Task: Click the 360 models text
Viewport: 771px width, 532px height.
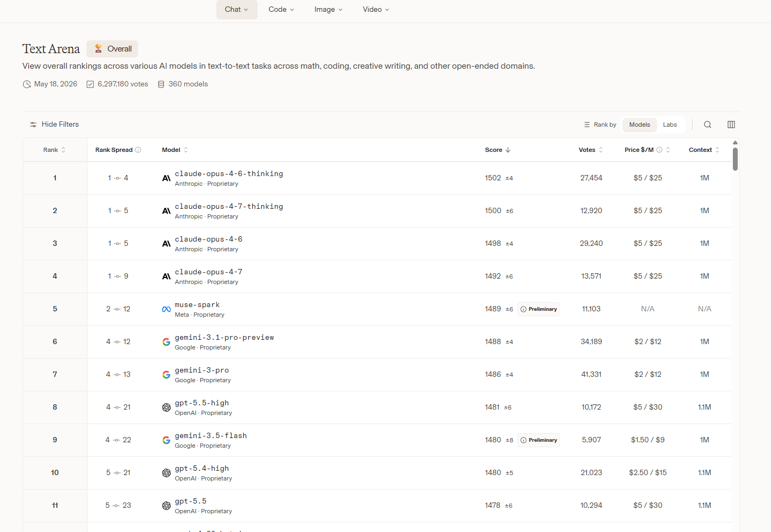Action: (x=188, y=84)
